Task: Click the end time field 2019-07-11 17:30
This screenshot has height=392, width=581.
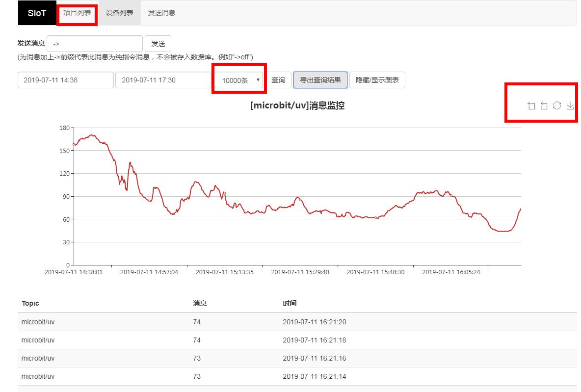Action: 163,80
